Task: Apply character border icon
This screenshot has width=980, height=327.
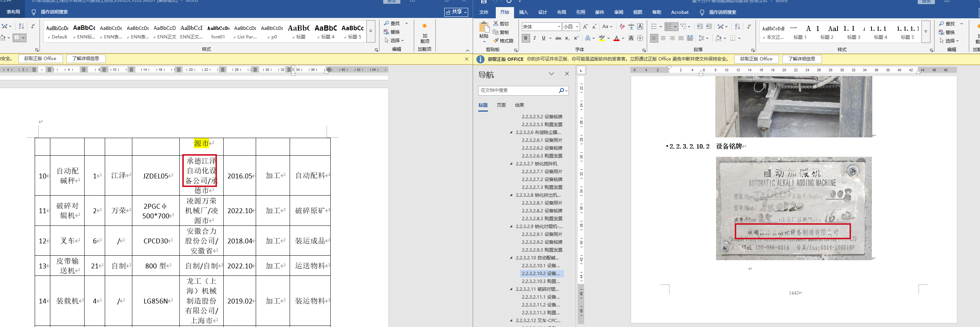Action: 640,27
